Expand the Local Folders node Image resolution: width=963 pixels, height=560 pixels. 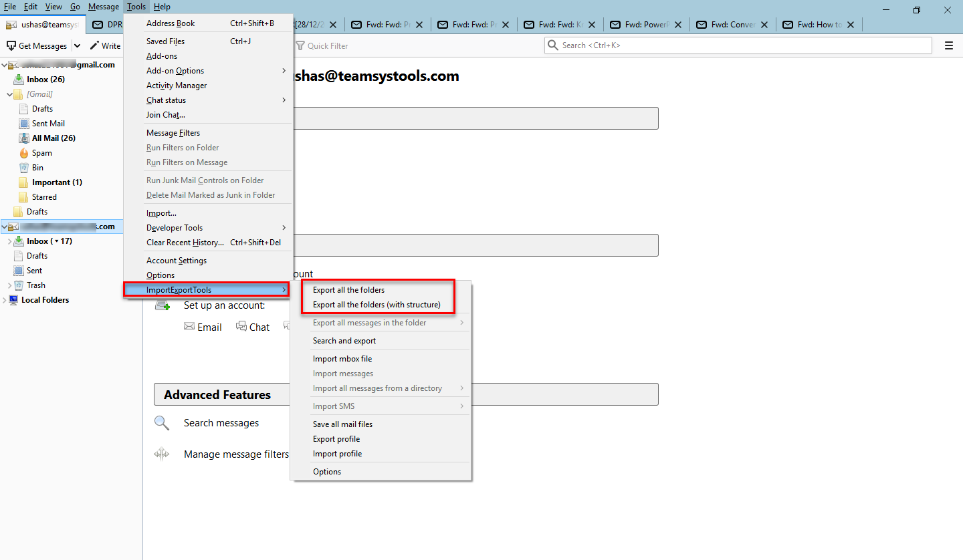click(x=5, y=300)
